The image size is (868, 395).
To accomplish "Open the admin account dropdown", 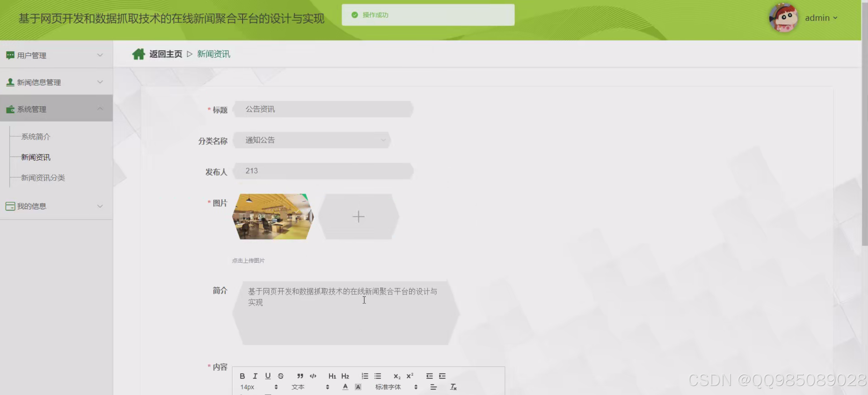I will pos(821,18).
